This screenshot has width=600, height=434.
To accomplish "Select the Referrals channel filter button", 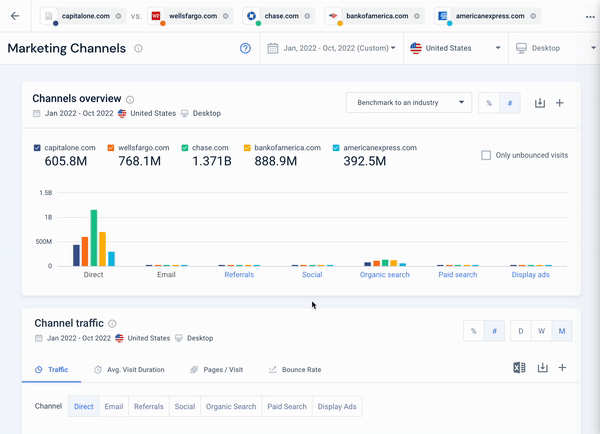I will point(149,406).
